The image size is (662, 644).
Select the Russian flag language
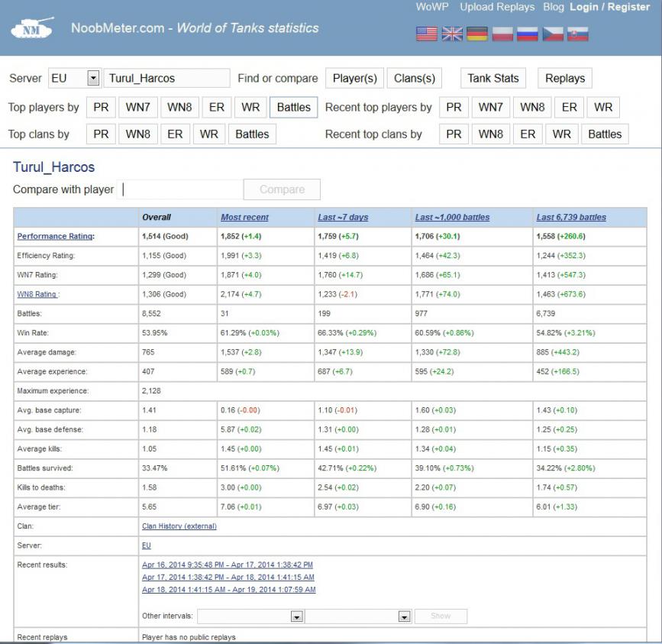point(528,34)
